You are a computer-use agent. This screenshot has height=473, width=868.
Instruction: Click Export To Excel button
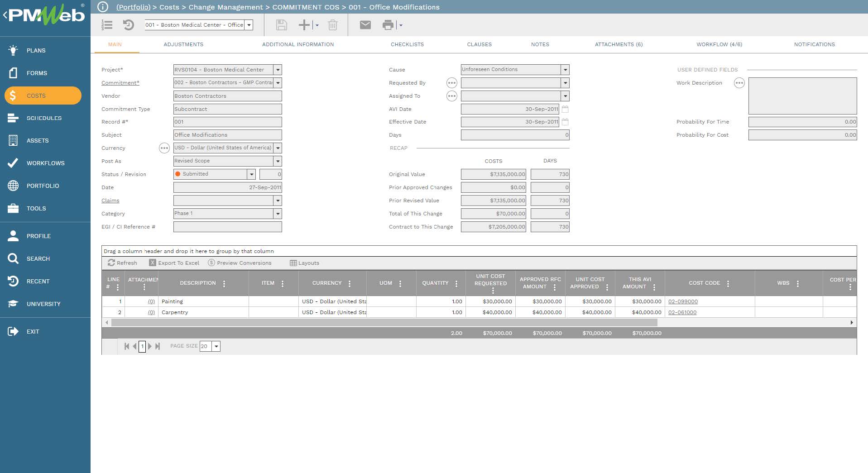coord(174,263)
